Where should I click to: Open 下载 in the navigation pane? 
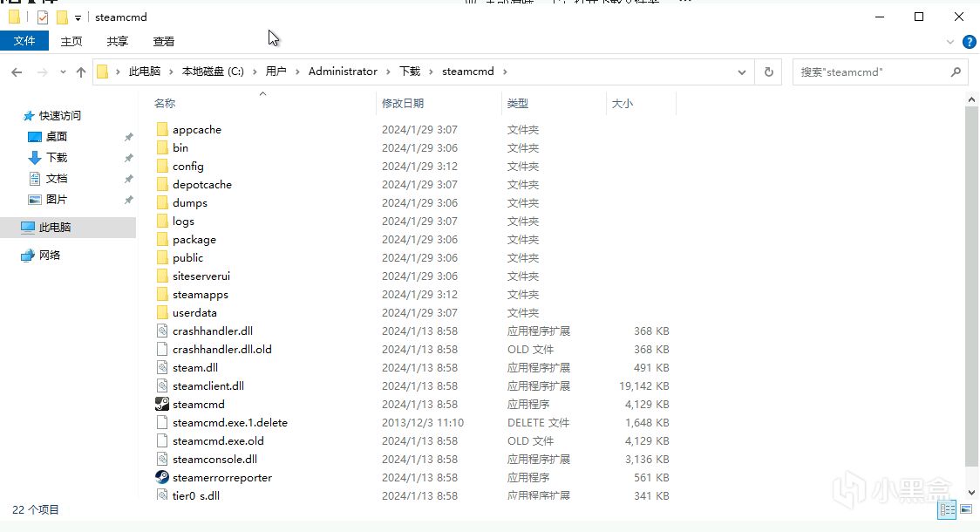tap(57, 158)
